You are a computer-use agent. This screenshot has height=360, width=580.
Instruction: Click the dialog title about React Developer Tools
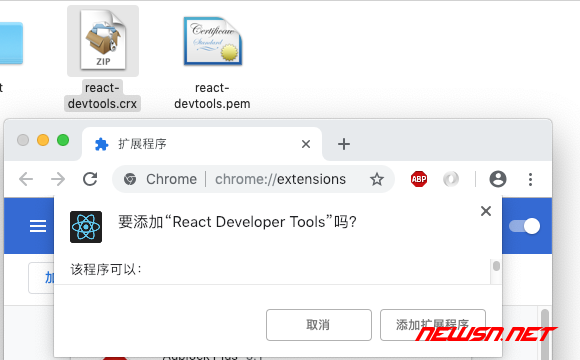click(x=237, y=222)
